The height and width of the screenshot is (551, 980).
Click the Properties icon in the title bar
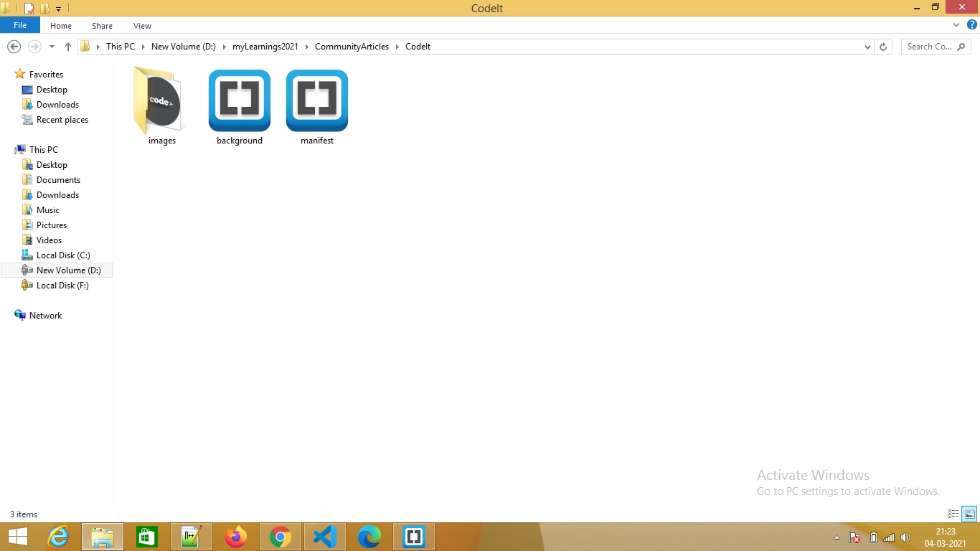tap(29, 9)
